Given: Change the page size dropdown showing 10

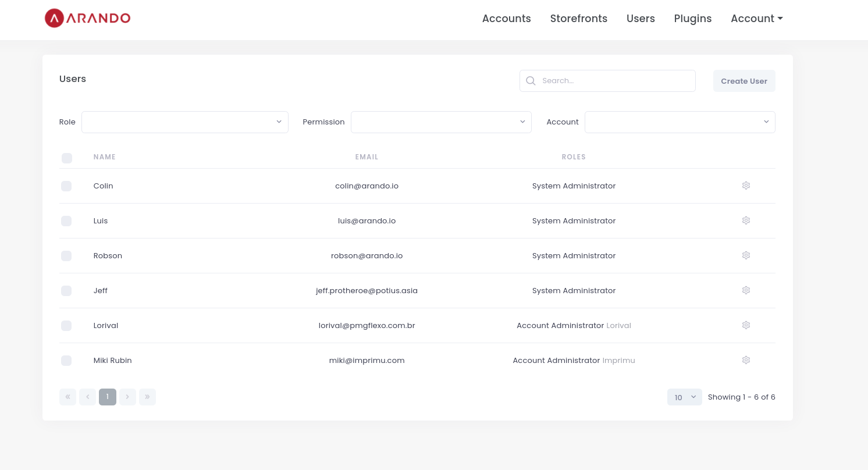Looking at the screenshot, I should (684, 397).
